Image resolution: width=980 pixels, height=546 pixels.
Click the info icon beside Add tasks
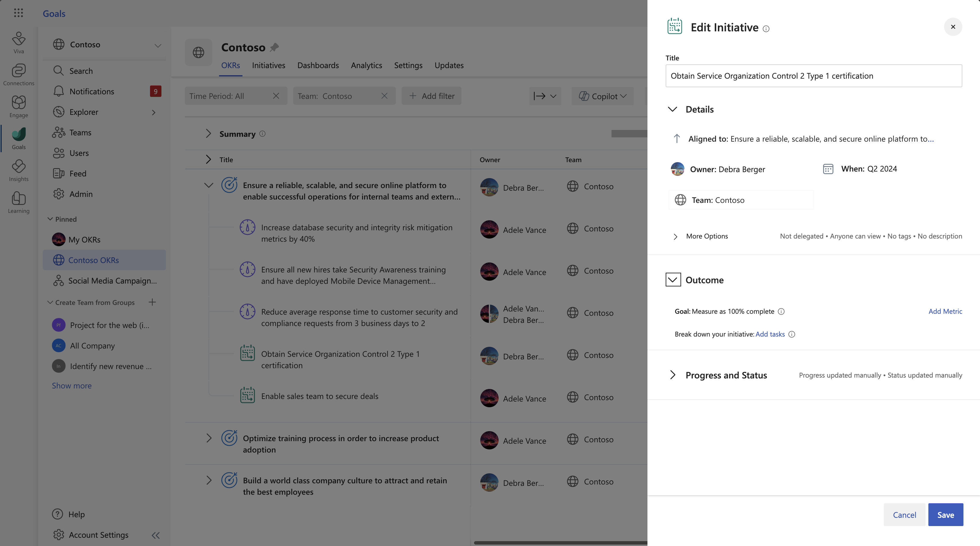coord(792,334)
